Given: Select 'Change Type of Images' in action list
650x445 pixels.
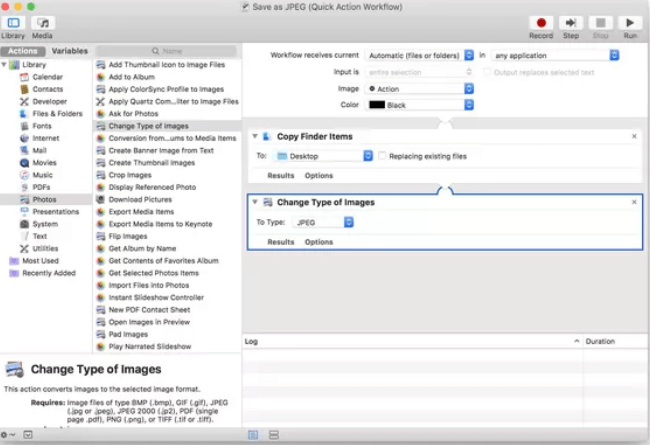Looking at the screenshot, I should click(x=167, y=126).
